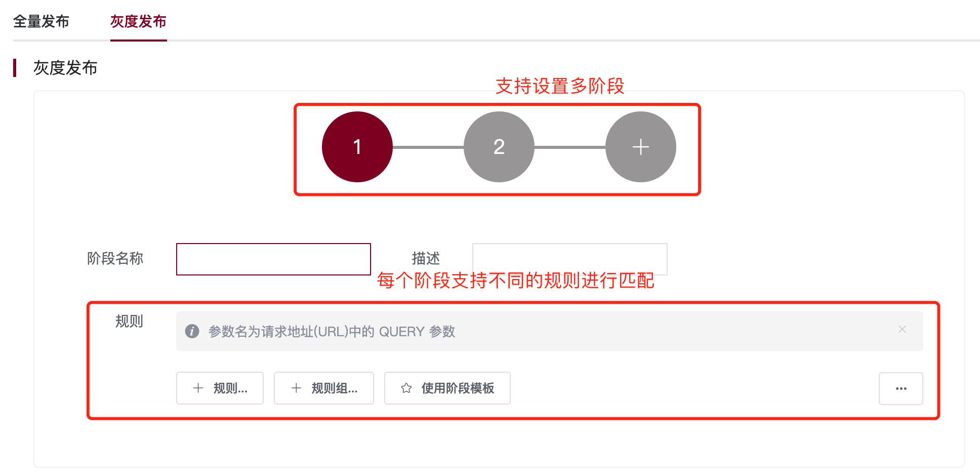The width and height of the screenshot is (980, 476).
Task: Focus the 阶段名称 input field
Action: tap(273, 259)
